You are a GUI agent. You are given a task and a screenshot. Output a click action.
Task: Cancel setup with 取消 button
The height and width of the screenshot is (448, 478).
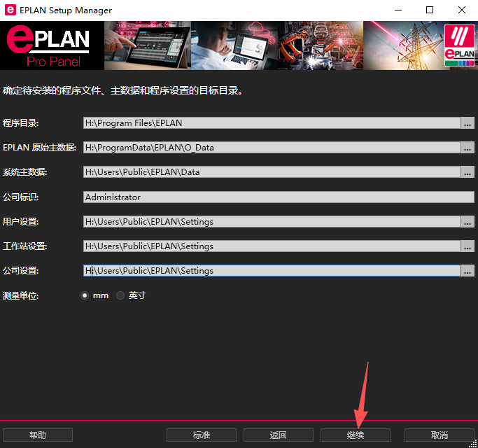click(440, 435)
